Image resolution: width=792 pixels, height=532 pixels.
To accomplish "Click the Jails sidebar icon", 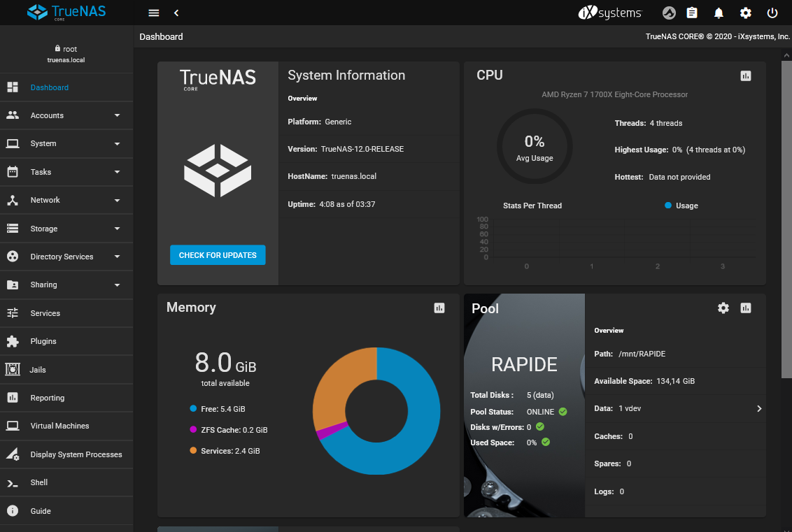I will (x=13, y=370).
